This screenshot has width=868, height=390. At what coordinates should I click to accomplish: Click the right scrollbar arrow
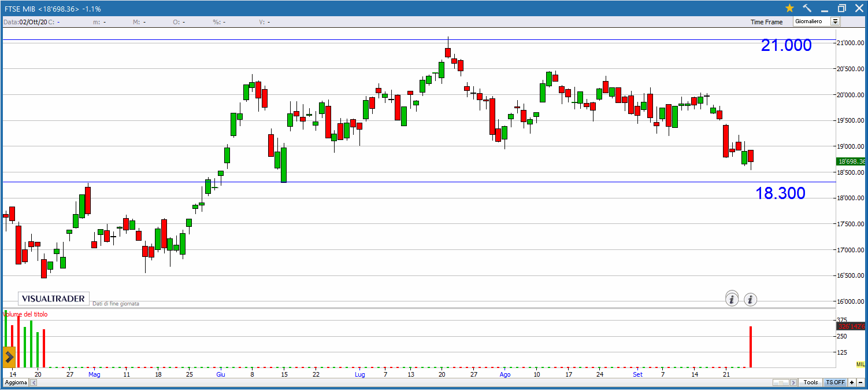(x=793, y=382)
